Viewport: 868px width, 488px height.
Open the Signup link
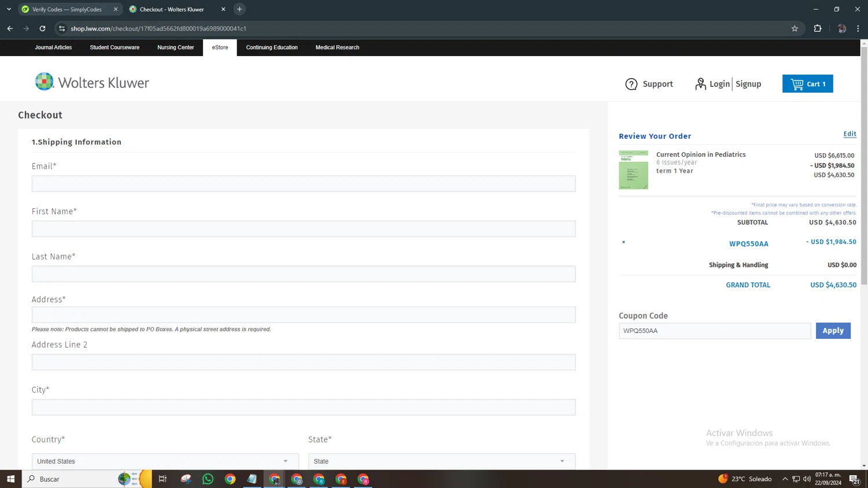pyautogui.click(x=748, y=84)
